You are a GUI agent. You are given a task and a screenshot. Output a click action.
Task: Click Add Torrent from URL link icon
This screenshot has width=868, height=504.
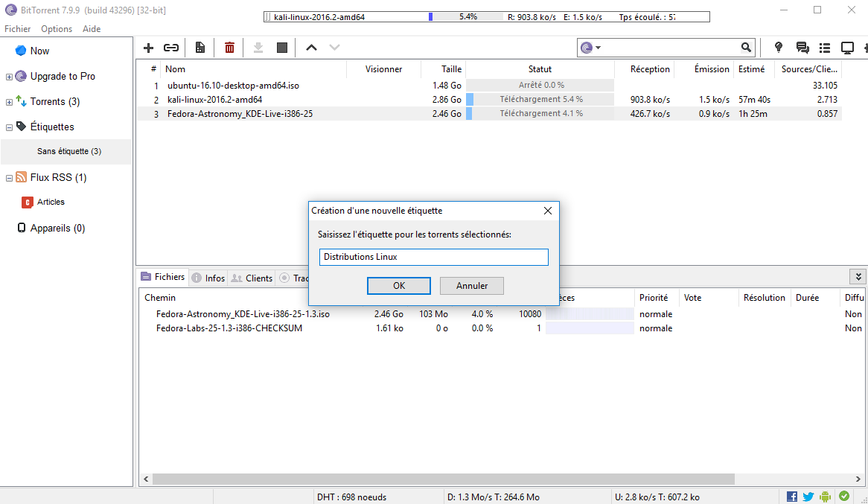[x=171, y=48]
